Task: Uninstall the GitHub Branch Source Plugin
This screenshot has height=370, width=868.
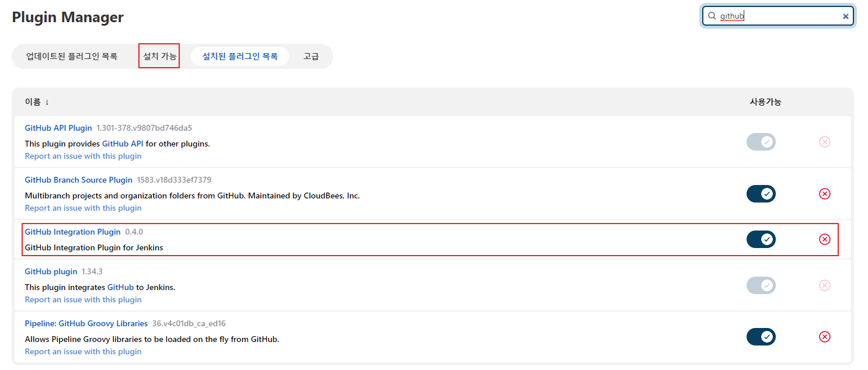Action: click(824, 194)
